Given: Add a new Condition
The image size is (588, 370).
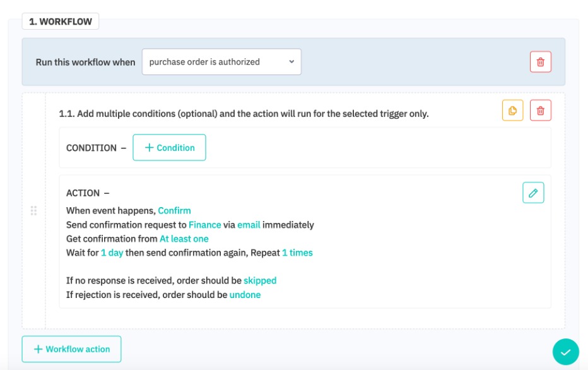Looking at the screenshot, I should coord(169,148).
